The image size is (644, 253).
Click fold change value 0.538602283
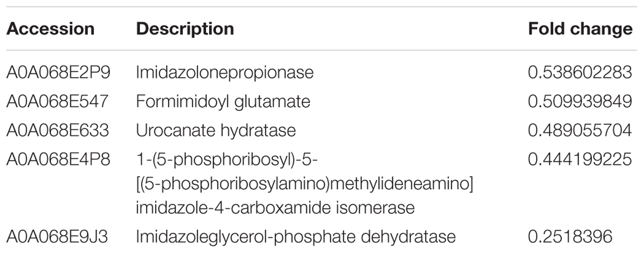click(x=581, y=72)
